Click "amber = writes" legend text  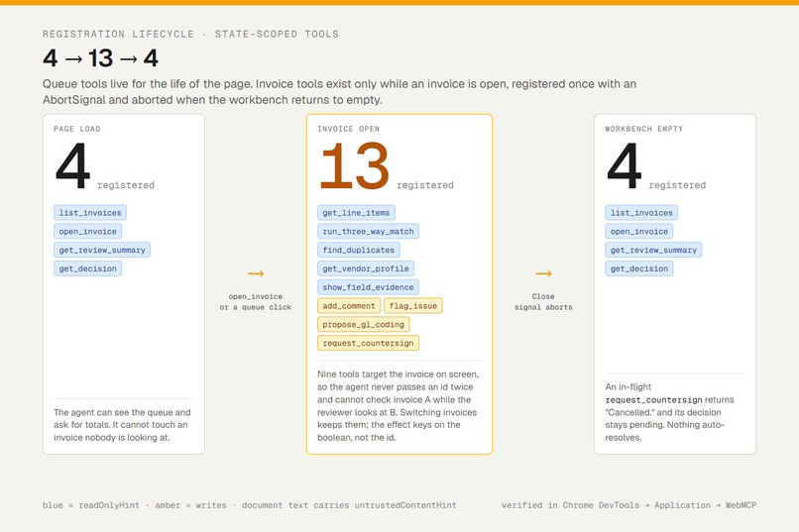pos(190,505)
